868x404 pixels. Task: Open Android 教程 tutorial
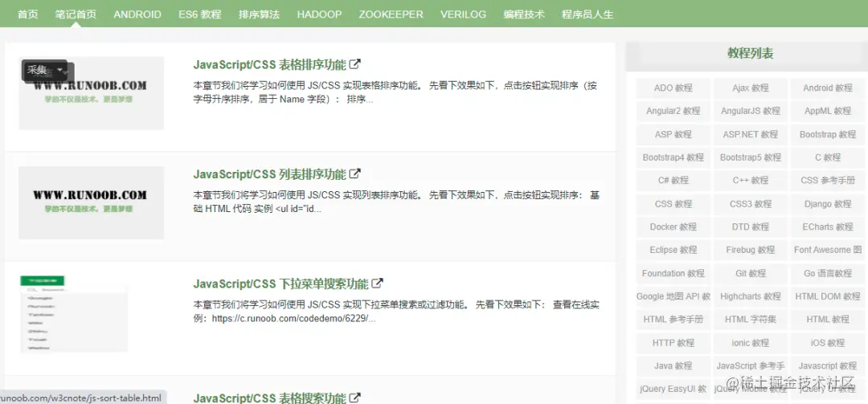click(x=828, y=88)
